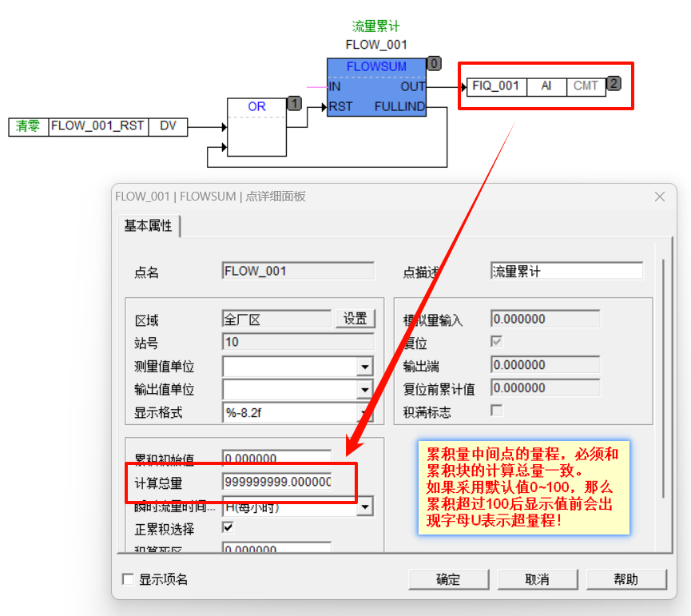Check the 显示项名 checkbox
Screen dimensions: 691x616
tap(127, 579)
